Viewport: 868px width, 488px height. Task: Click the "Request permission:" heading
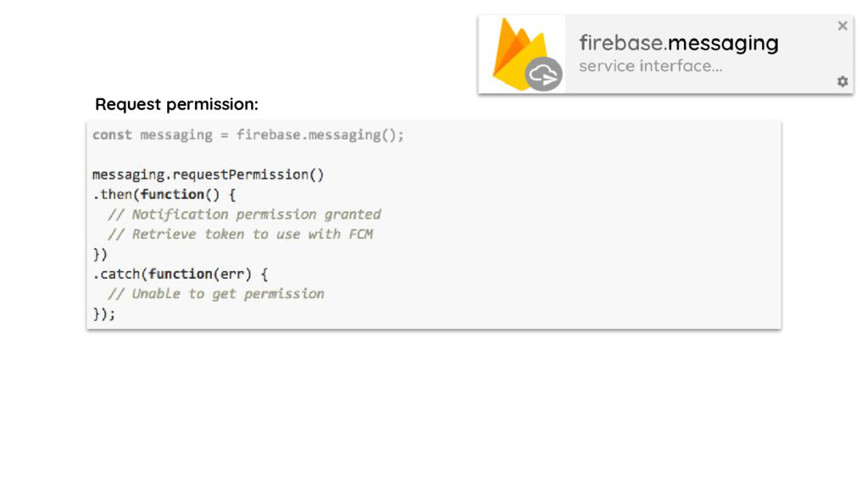click(x=176, y=104)
